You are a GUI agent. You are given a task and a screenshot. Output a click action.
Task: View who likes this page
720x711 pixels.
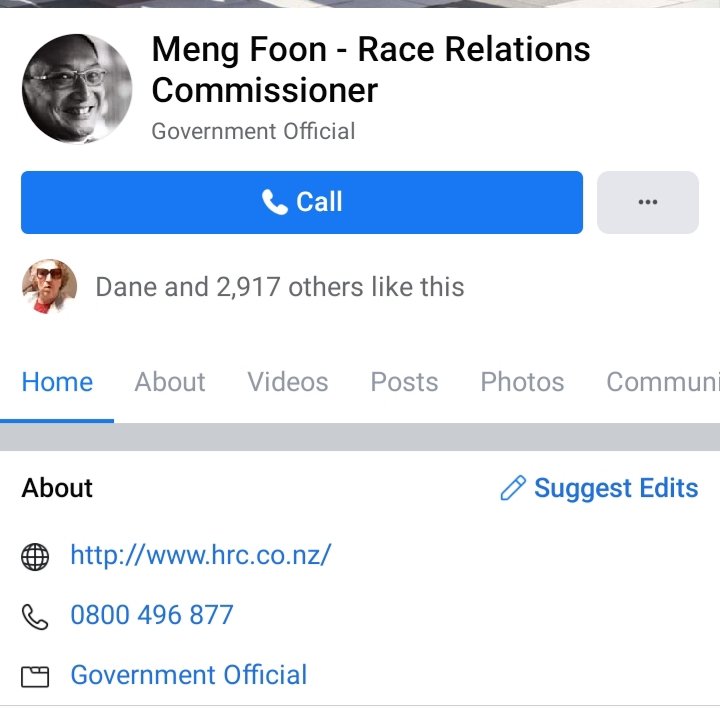[280, 288]
